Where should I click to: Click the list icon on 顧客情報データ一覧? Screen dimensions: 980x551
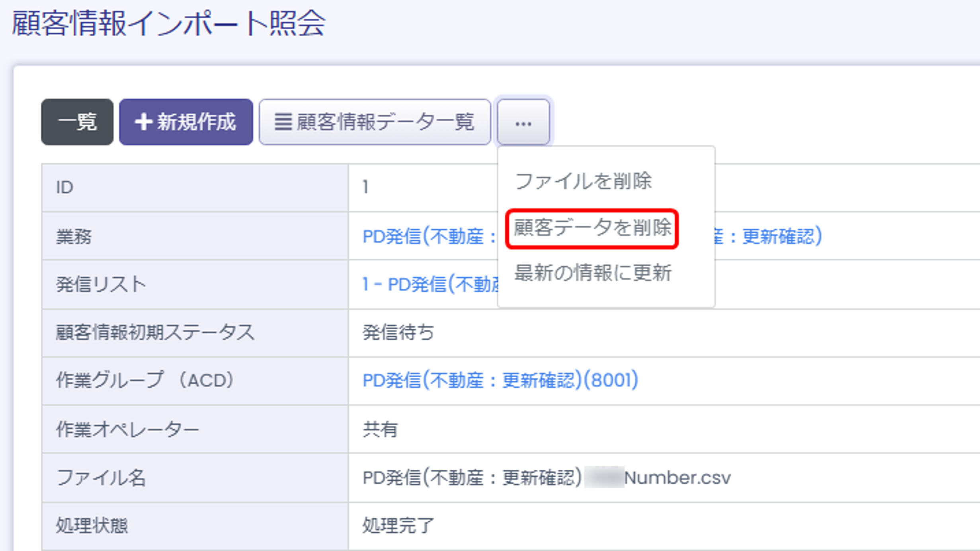(283, 122)
